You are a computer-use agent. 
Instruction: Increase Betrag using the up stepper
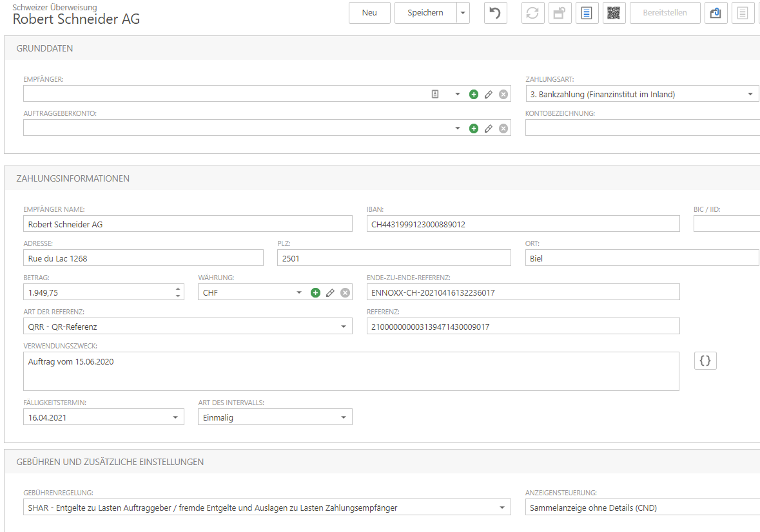(x=178, y=289)
